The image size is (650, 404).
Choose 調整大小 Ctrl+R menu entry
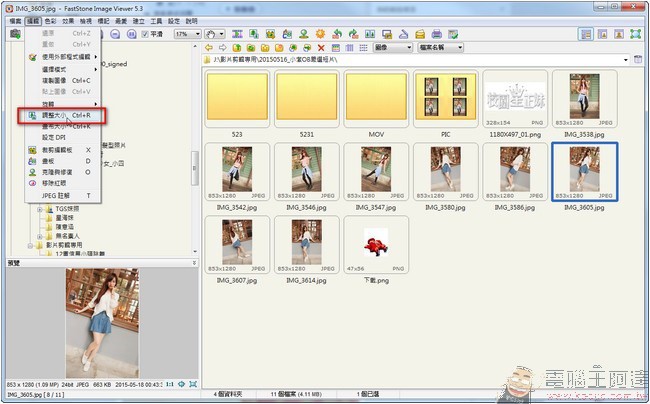coord(62,115)
